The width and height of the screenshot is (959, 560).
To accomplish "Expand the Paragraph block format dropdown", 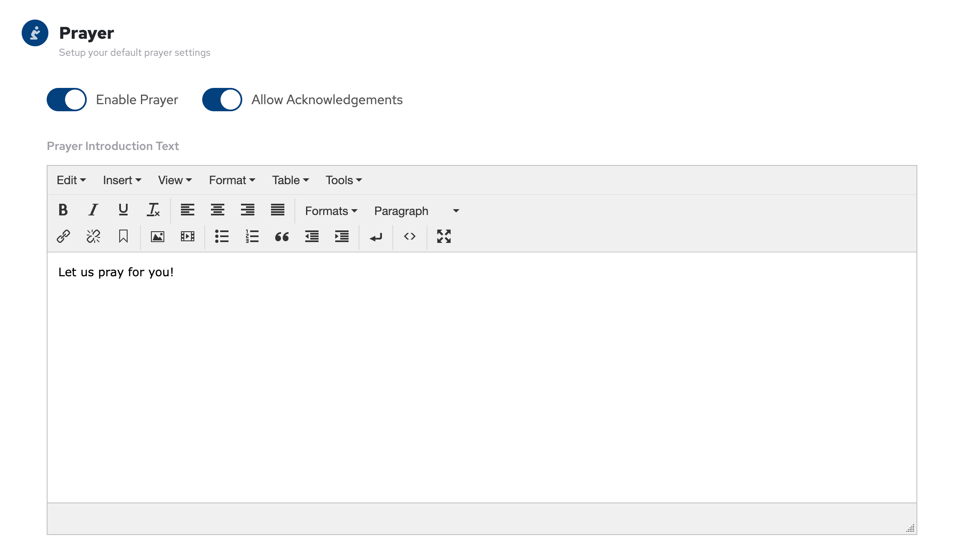I will [x=417, y=211].
